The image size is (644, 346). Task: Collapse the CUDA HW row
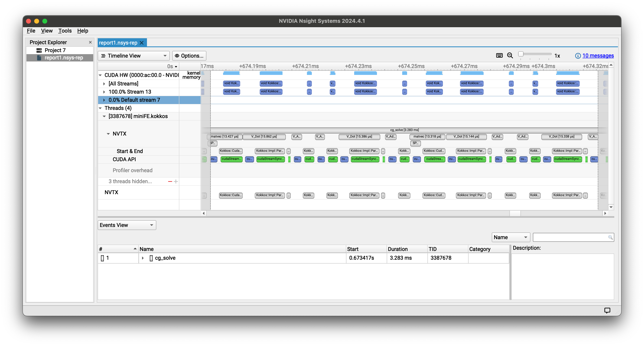pos(100,75)
